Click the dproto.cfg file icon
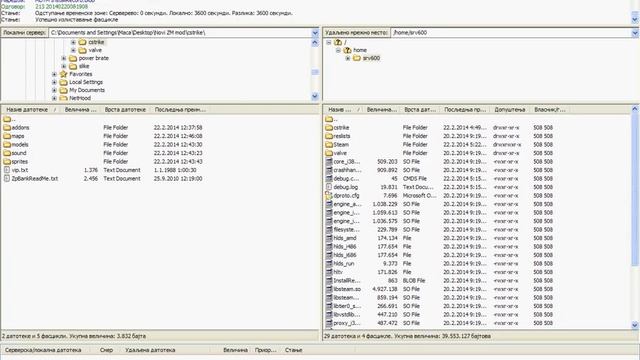This screenshot has width=640, height=360. pyautogui.click(x=329, y=196)
